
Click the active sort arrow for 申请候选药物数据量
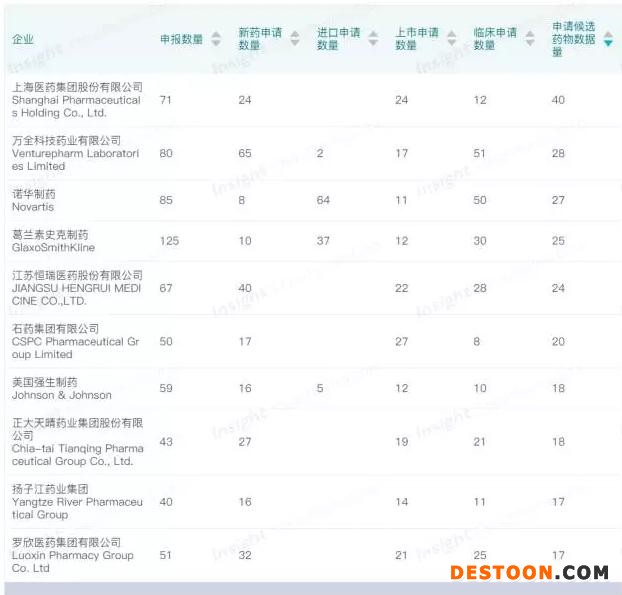(608, 39)
